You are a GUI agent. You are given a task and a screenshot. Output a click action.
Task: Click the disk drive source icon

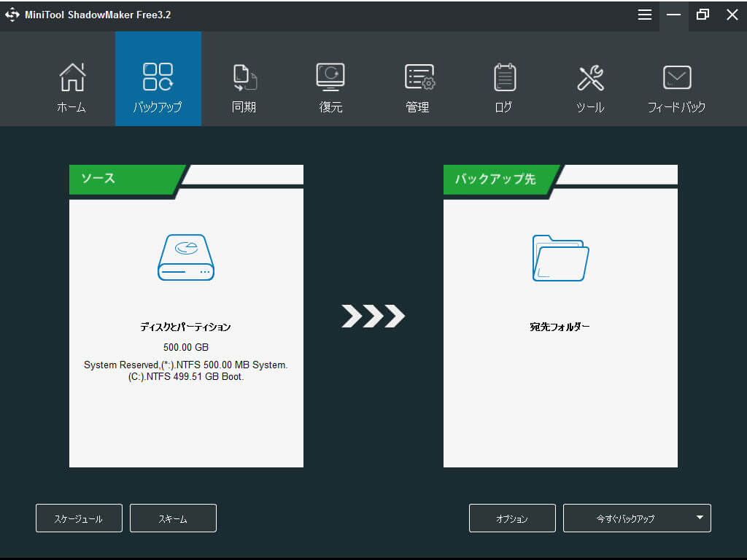[186, 257]
